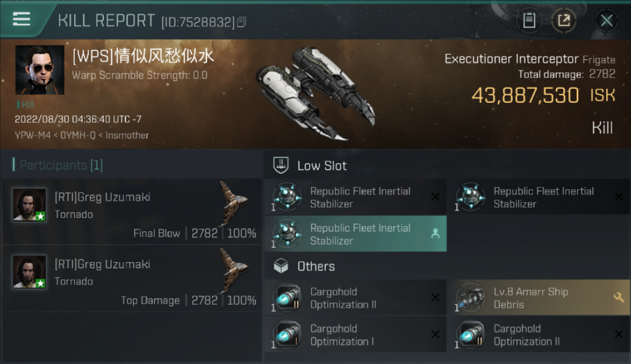Open Greg Uzumaki's Final Blow entry
The width and height of the screenshot is (631, 364).
click(x=132, y=212)
